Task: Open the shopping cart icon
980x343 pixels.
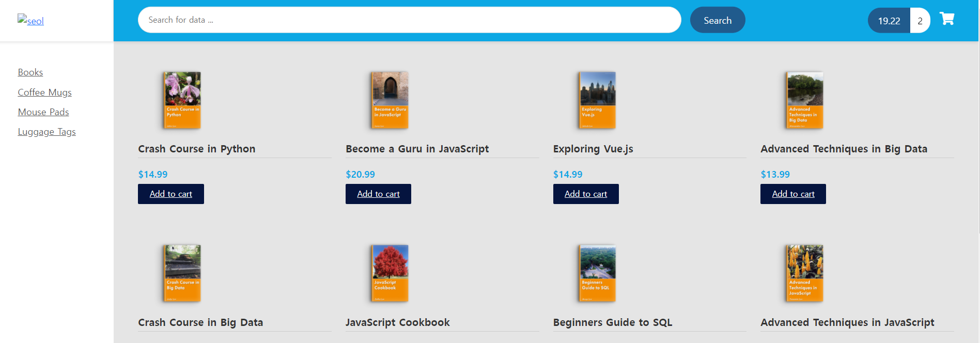Action: click(x=946, y=19)
